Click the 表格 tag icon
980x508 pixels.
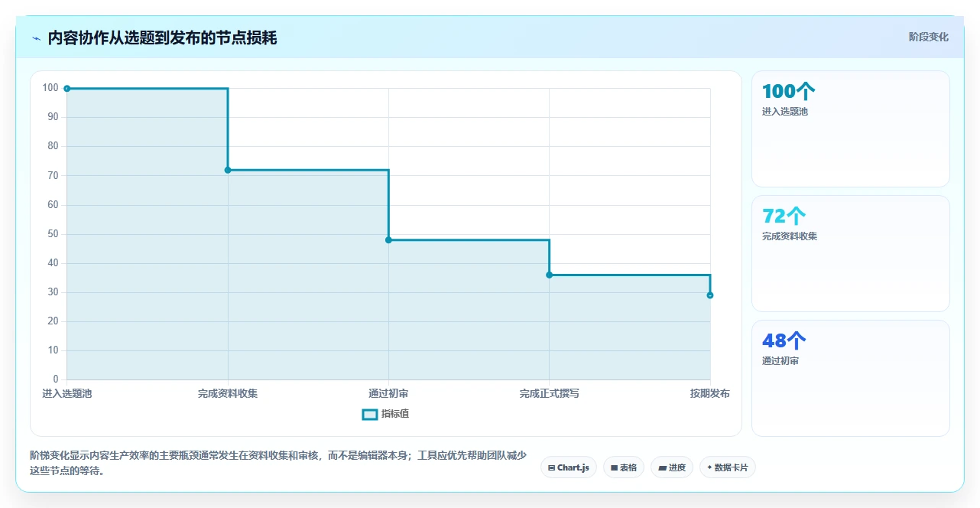pos(614,467)
